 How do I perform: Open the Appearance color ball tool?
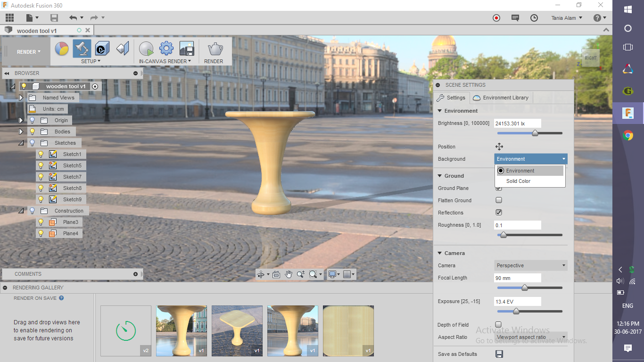(62, 48)
